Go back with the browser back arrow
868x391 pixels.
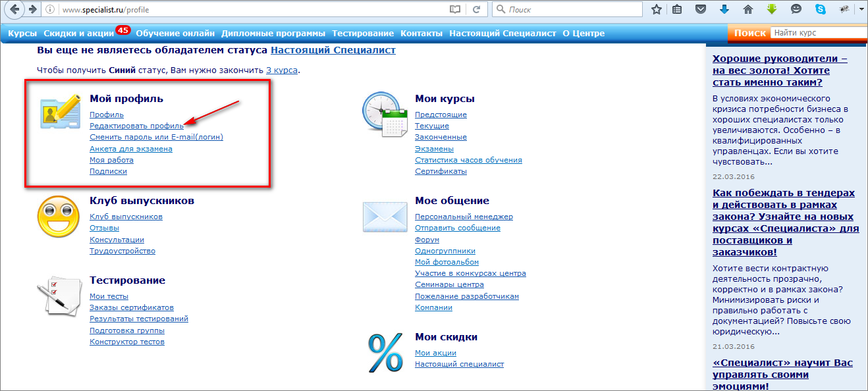pos(14,10)
